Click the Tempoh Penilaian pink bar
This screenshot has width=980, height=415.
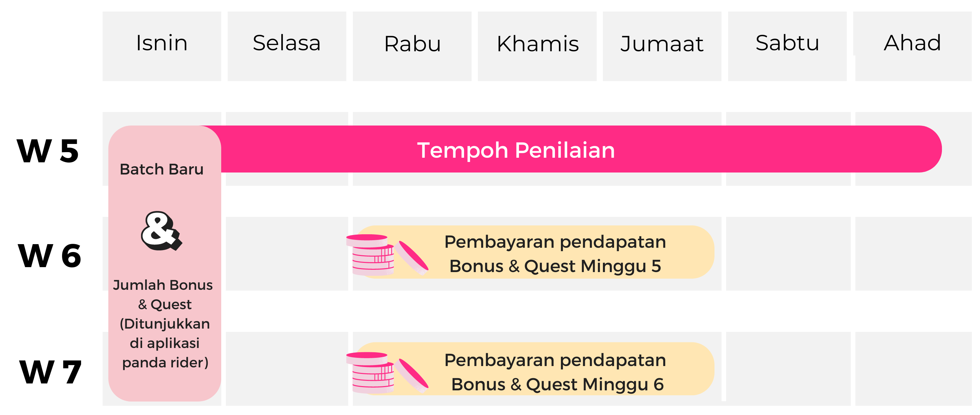(x=571, y=149)
